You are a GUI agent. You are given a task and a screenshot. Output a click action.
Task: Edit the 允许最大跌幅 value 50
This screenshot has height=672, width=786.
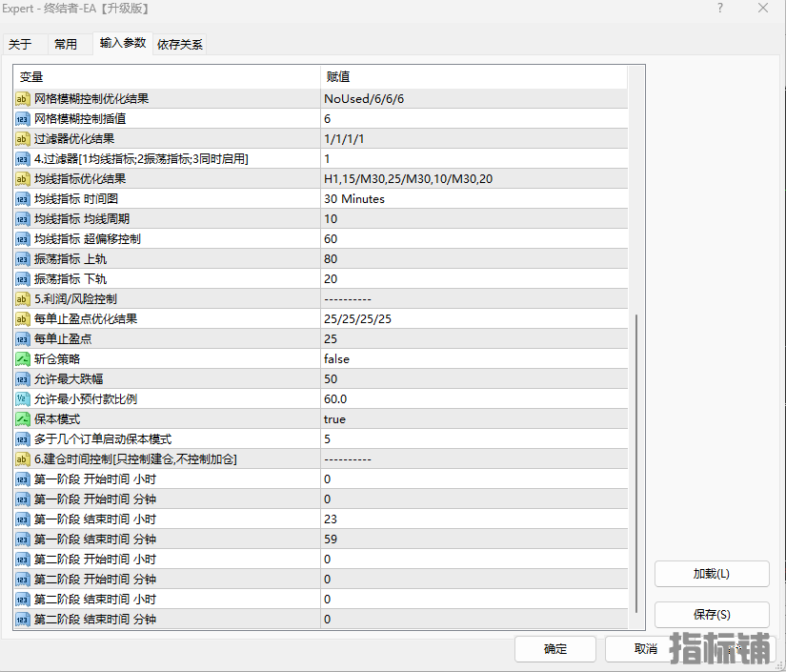pos(474,379)
